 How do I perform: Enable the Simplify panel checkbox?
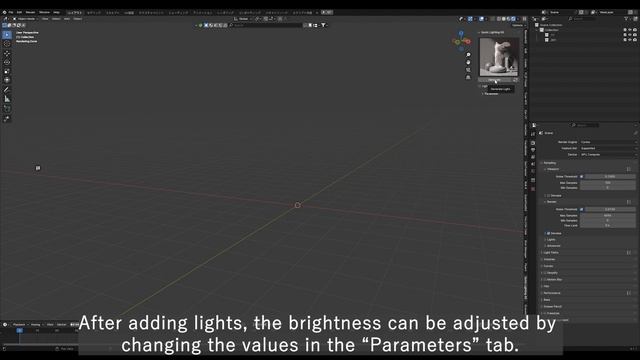click(x=545, y=273)
